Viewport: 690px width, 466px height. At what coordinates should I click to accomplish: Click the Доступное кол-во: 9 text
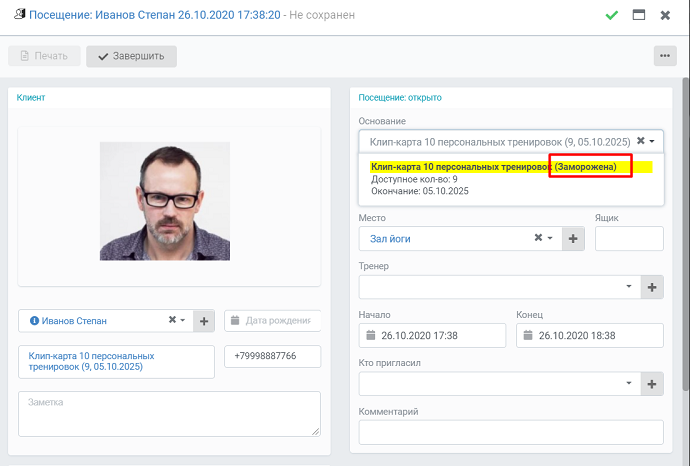coord(414,179)
